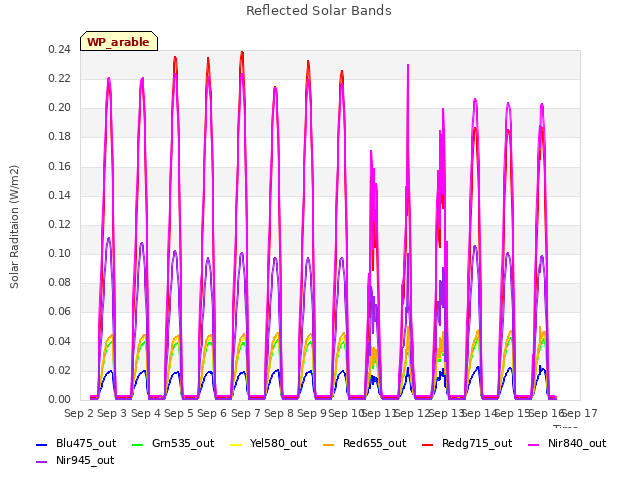640x480 pixels.
Task: Click the green Grn535_out legend swatch
Action: coord(138,444)
